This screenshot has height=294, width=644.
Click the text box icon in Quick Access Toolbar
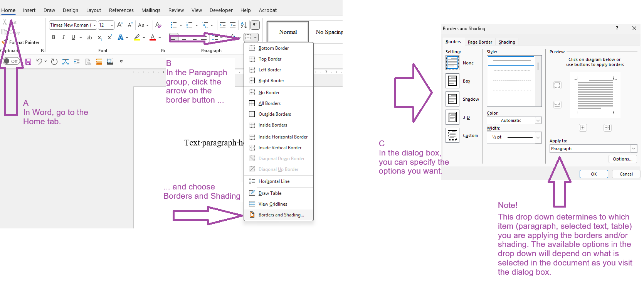[x=66, y=61]
